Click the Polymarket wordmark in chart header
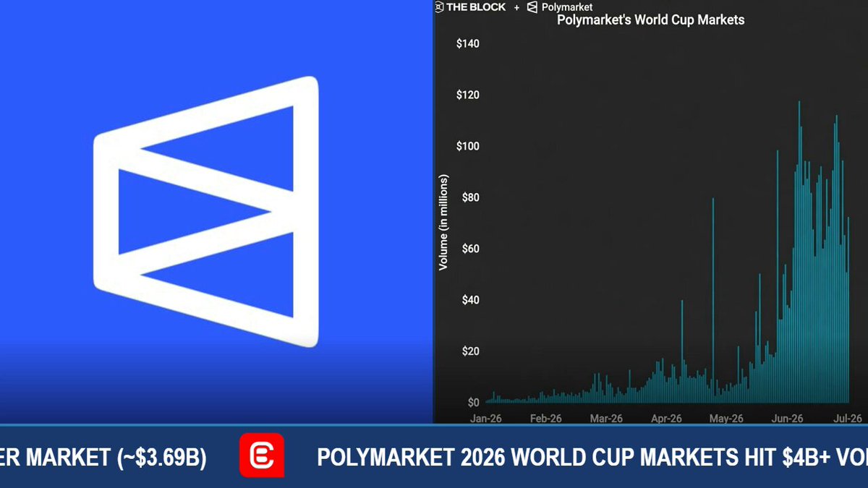 567,7
